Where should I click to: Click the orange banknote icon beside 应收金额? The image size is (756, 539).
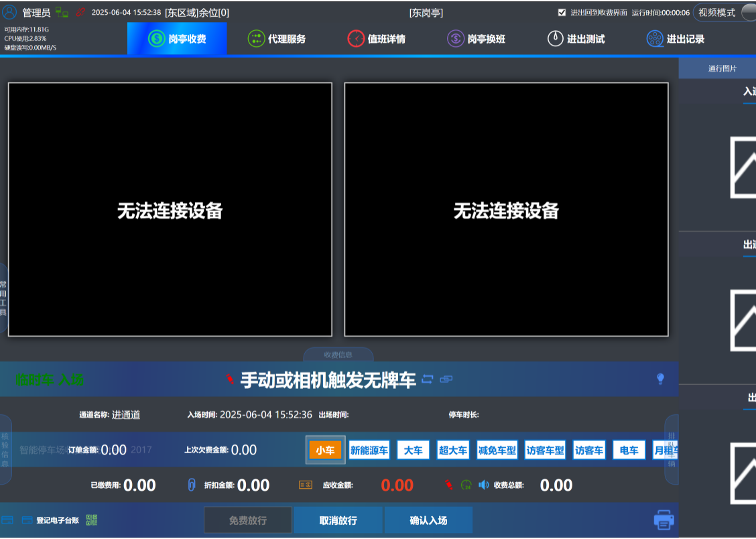pyautogui.click(x=306, y=485)
